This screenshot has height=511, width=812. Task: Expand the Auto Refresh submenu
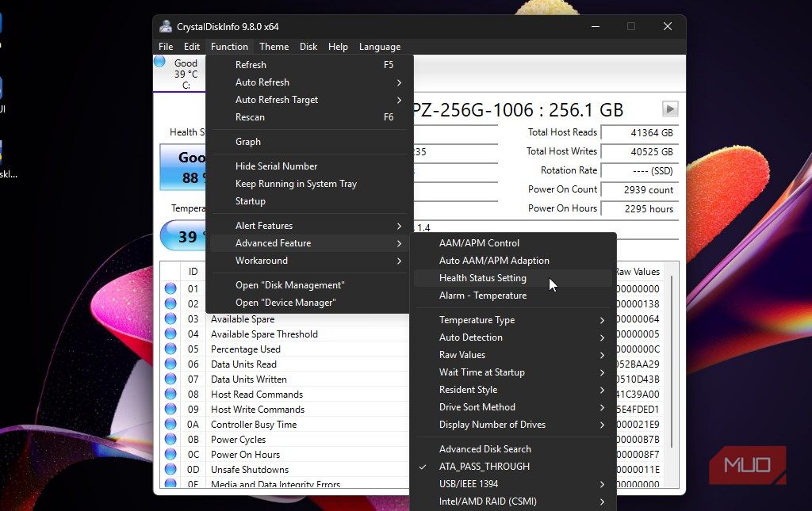tap(308, 82)
